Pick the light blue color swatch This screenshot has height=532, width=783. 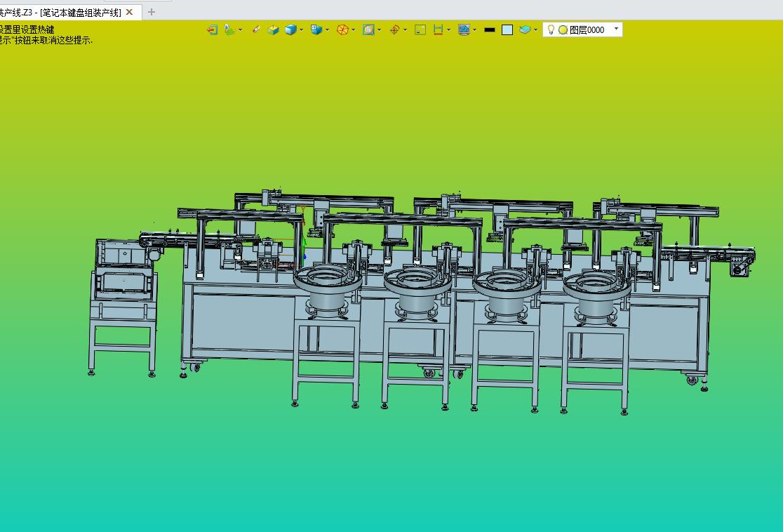click(x=507, y=29)
